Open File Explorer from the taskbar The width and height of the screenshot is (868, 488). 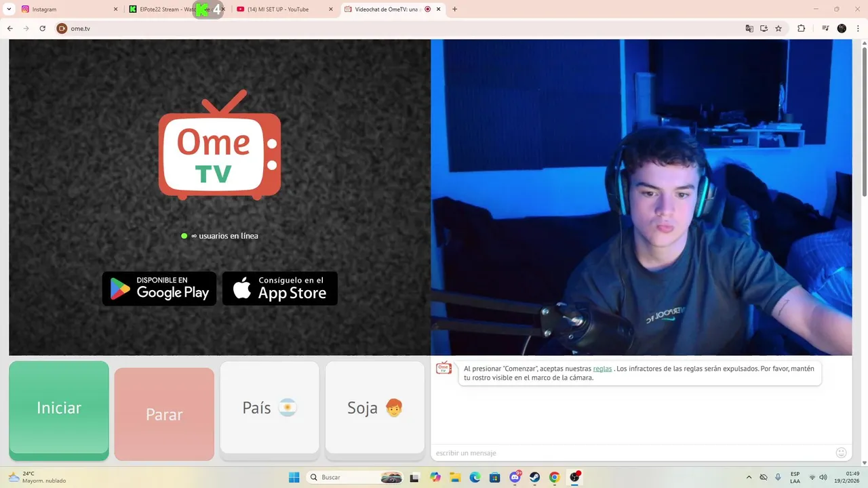[455, 477]
